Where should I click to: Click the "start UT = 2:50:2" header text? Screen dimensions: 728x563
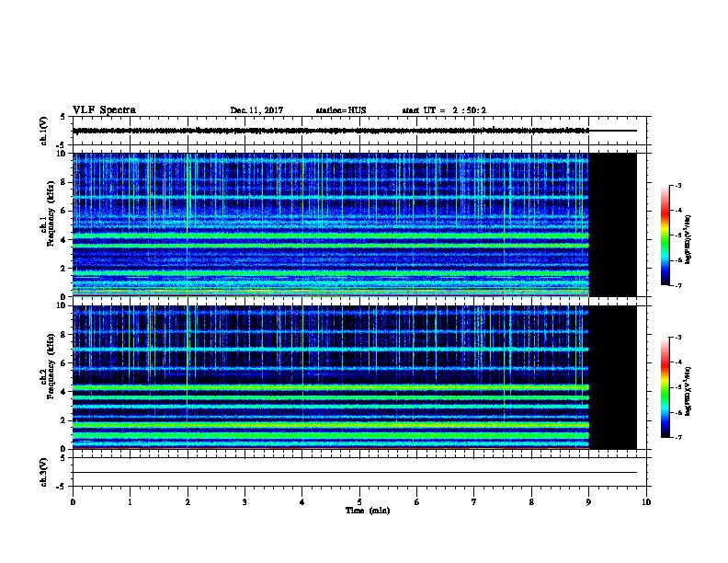pyautogui.click(x=444, y=110)
